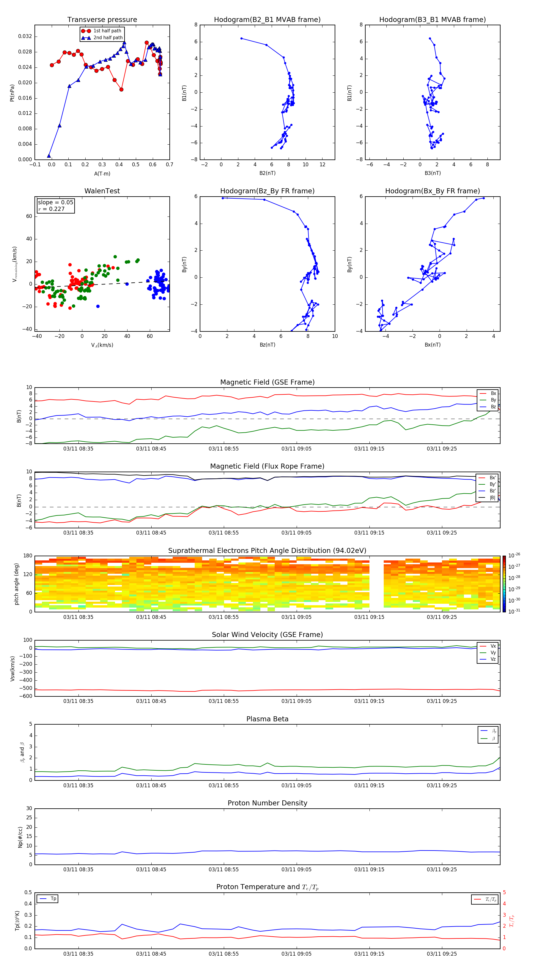Click the "Hodogram(B3_B1 MVAB frame)" title
Image resolution: width=535 pixels, height=980 pixels.
[432, 20]
